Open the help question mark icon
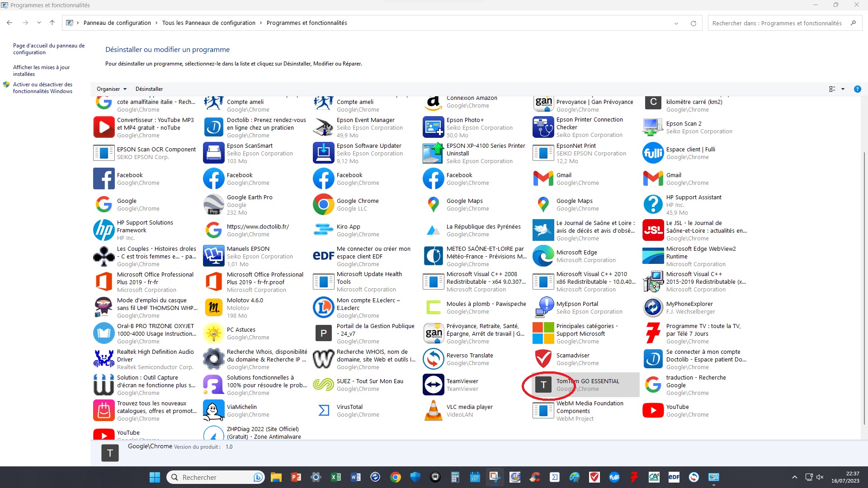This screenshot has width=868, height=488. 857,89
